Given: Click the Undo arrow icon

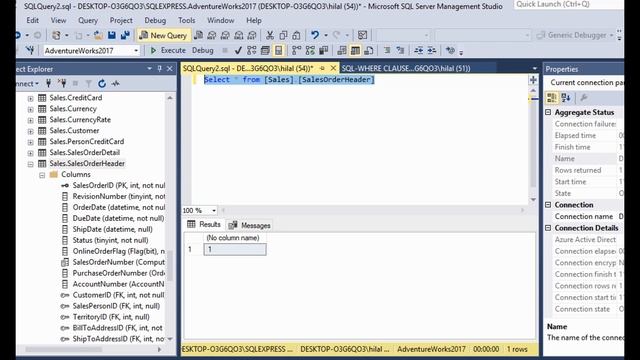Looking at the screenshot, I should coord(315,35).
